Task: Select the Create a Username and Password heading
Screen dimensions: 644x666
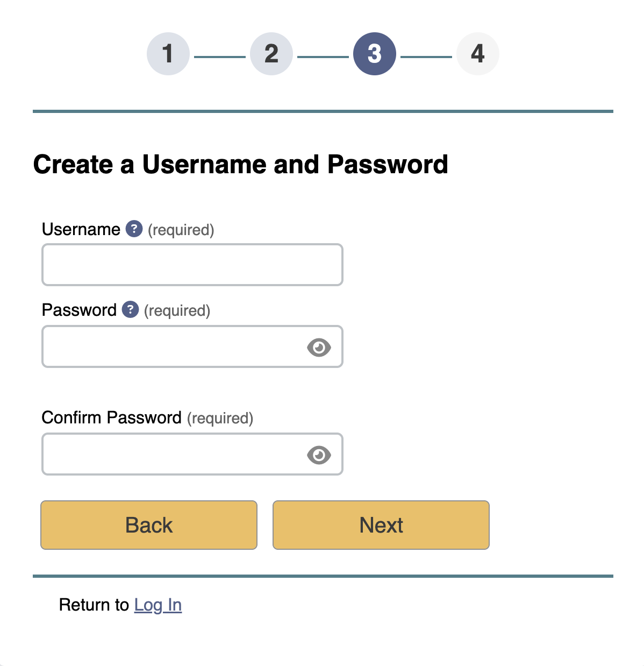Action: (241, 165)
